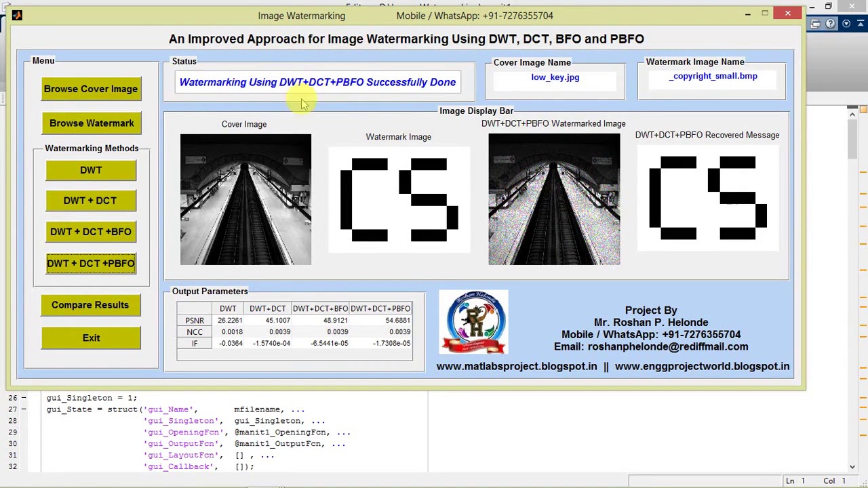
Task: Select the Cover Image thumbnail
Action: [x=245, y=199]
